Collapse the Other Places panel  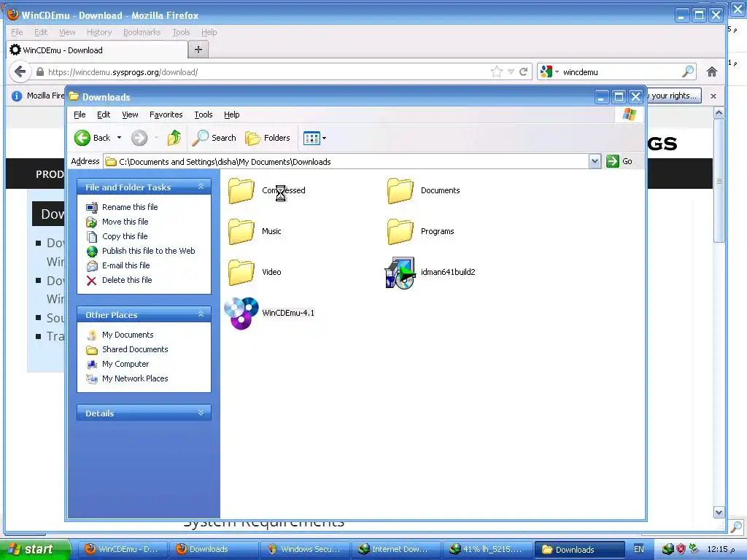pyautogui.click(x=201, y=314)
